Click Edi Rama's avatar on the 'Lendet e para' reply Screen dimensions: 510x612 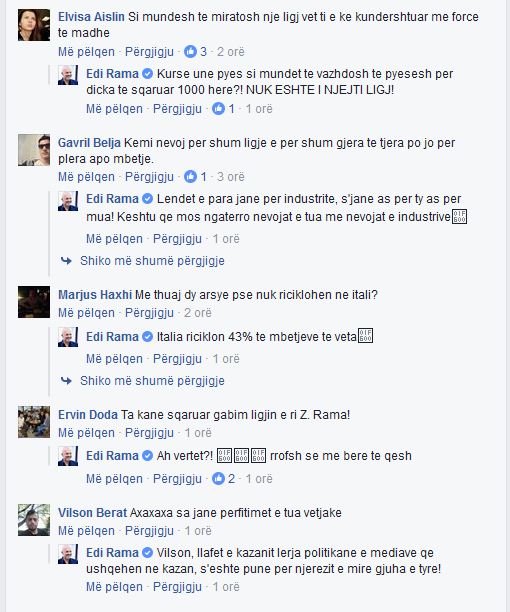coord(68,201)
